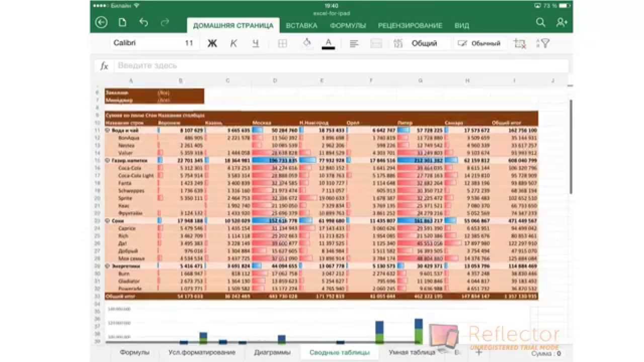
Task: Select cell with value 162 756 100
Action: pyautogui.click(x=515, y=130)
